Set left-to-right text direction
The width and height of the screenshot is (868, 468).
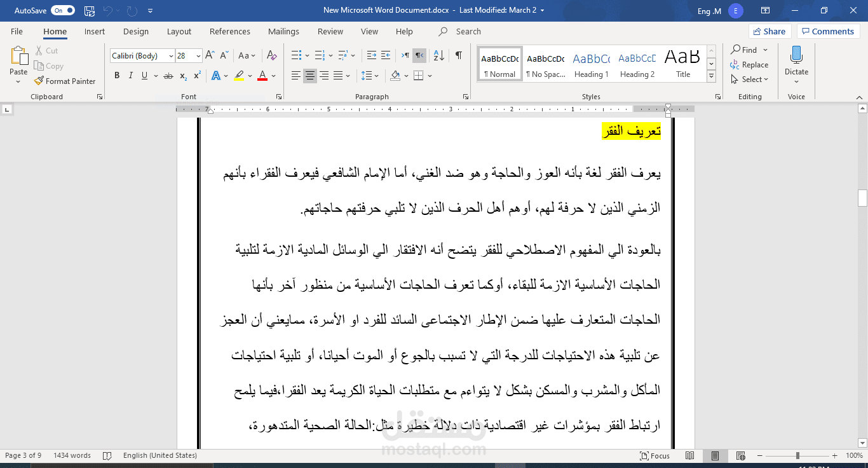pyautogui.click(x=405, y=56)
